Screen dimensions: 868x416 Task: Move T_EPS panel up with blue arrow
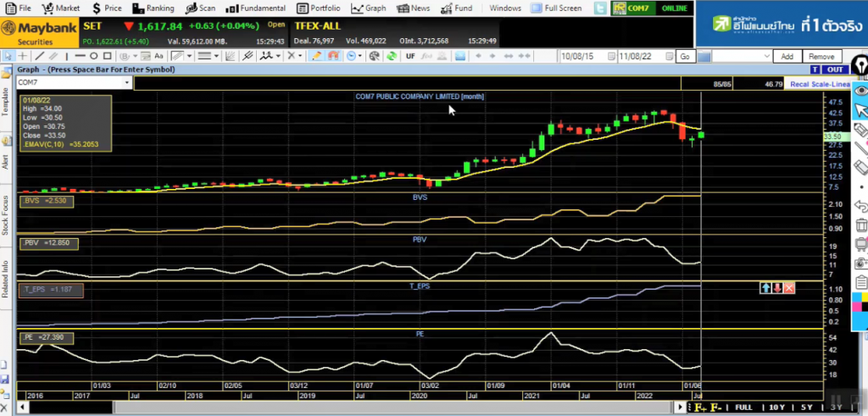(x=765, y=288)
